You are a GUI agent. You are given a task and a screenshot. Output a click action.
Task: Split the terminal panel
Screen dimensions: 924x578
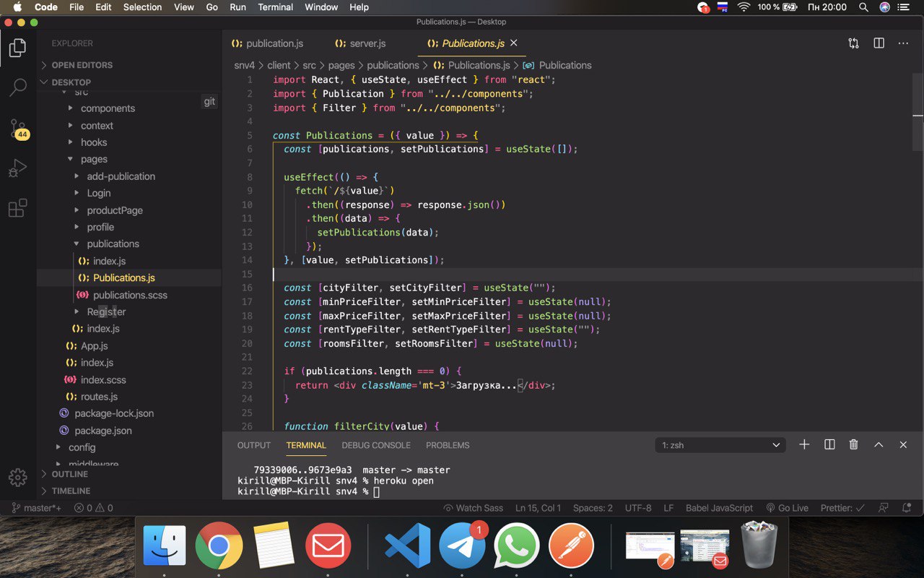pos(829,445)
